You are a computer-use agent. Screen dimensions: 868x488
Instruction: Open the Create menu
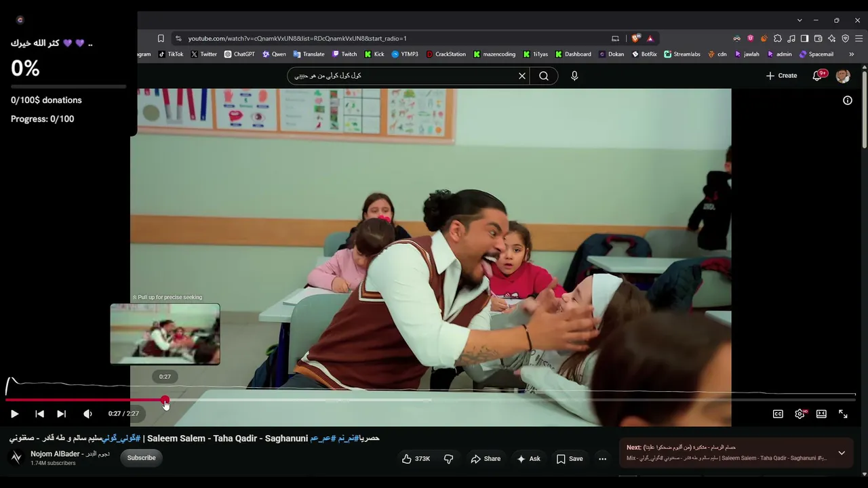click(x=781, y=76)
